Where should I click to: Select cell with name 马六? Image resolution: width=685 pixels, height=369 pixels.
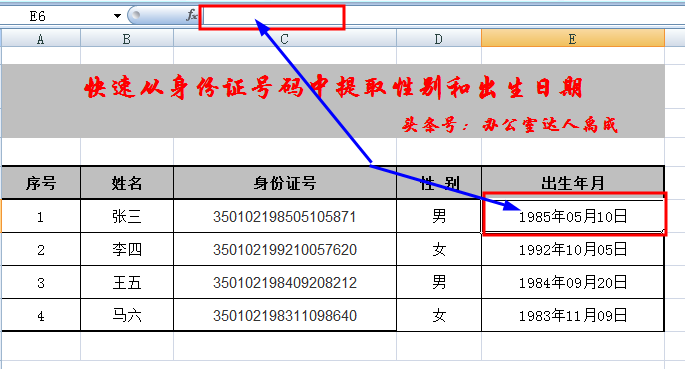(x=127, y=315)
